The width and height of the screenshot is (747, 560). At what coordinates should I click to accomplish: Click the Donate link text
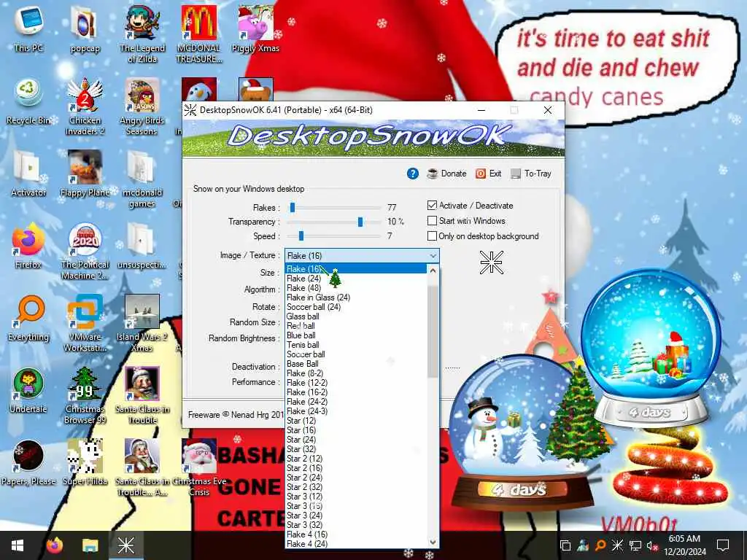click(454, 174)
